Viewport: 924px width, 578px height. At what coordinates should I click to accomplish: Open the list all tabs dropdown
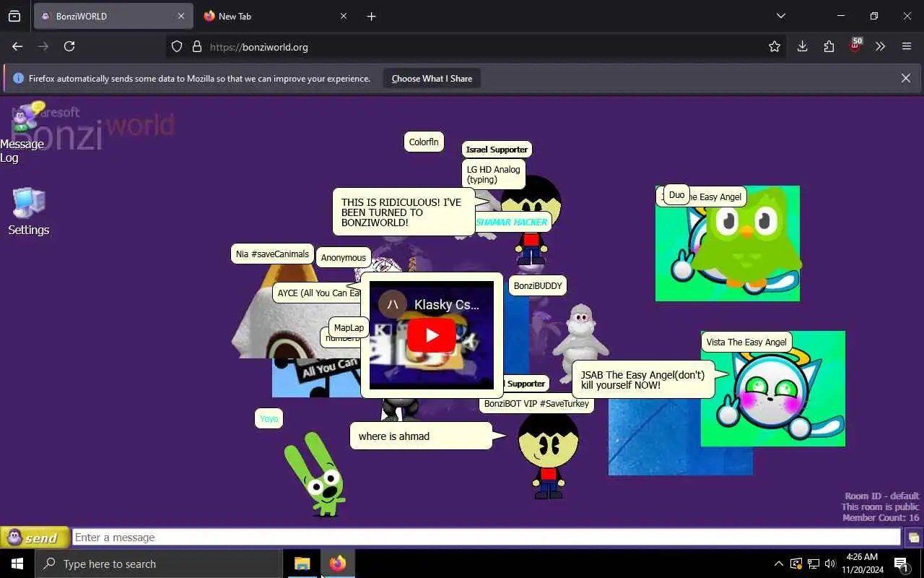[780, 16]
